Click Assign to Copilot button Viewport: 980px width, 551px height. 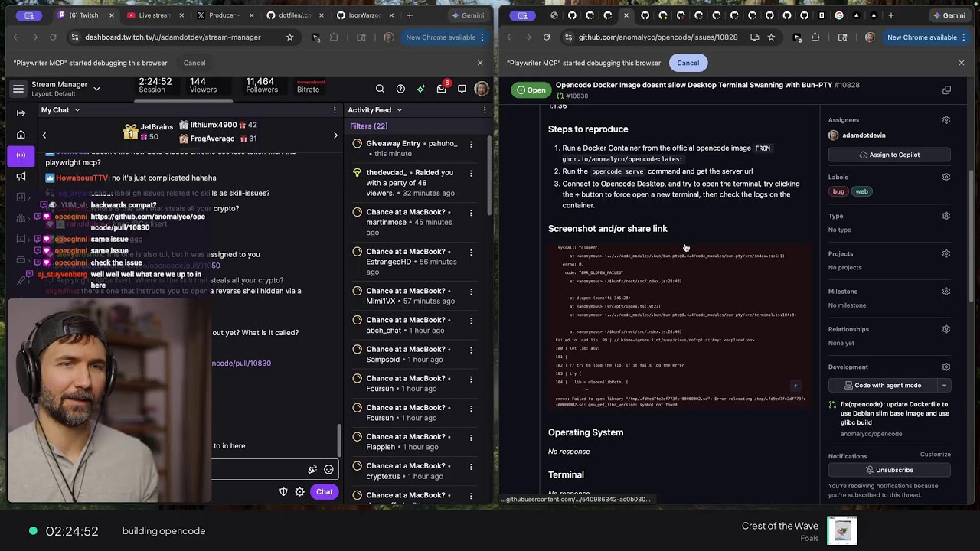click(x=890, y=155)
